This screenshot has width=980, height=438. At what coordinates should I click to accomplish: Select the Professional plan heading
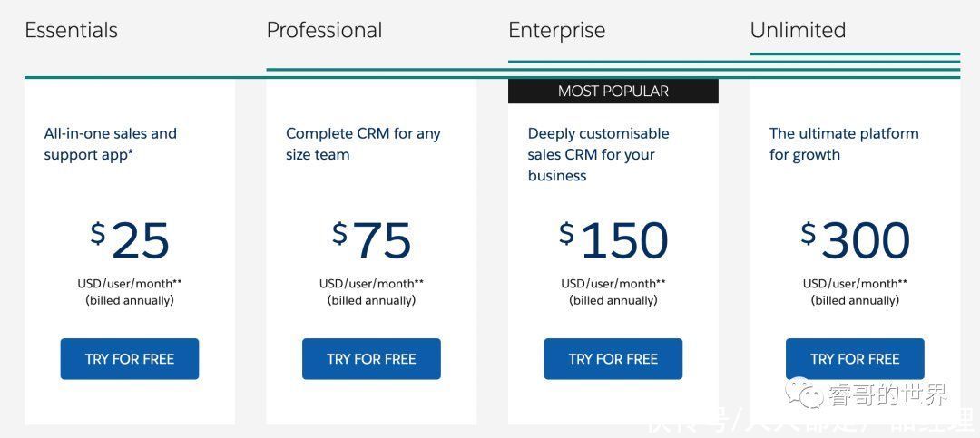pyautogui.click(x=324, y=30)
